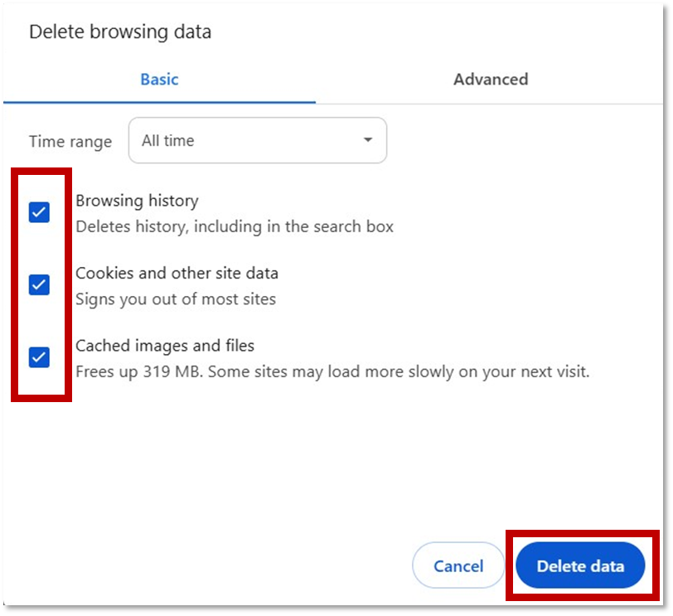The width and height of the screenshot is (673, 616).
Task: Uncheck the Browsing history checkbox
Action: coord(39,213)
